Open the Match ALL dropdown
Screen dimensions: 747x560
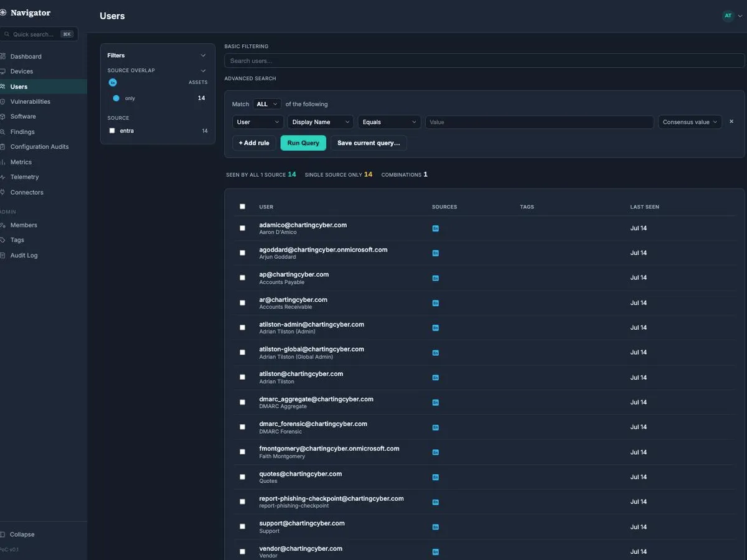pos(267,104)
